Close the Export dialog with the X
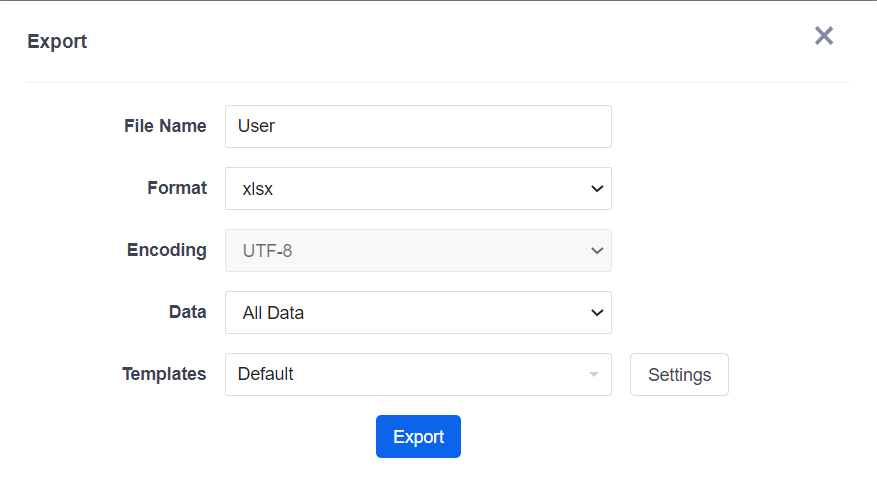This screenshot has height=495, width=877. click(823, 37)
